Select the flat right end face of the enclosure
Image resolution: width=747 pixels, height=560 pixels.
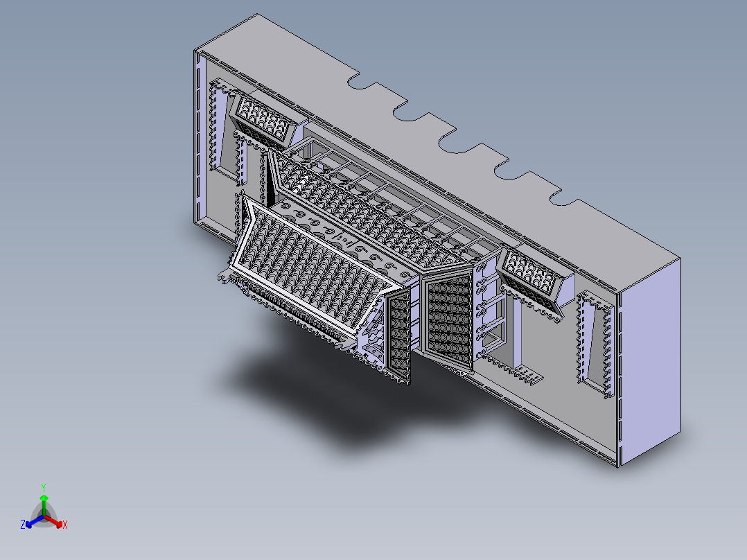pos(651,362)
